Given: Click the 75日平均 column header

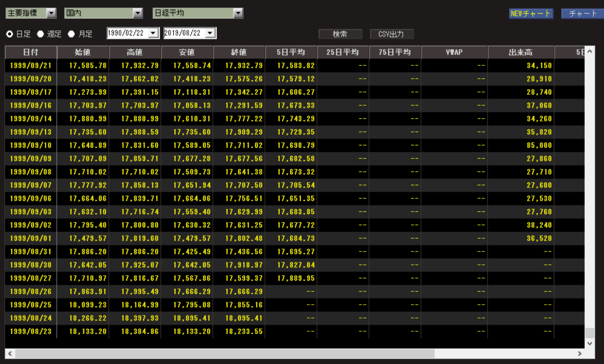Looking at the screenshot, I should point(395,52).
